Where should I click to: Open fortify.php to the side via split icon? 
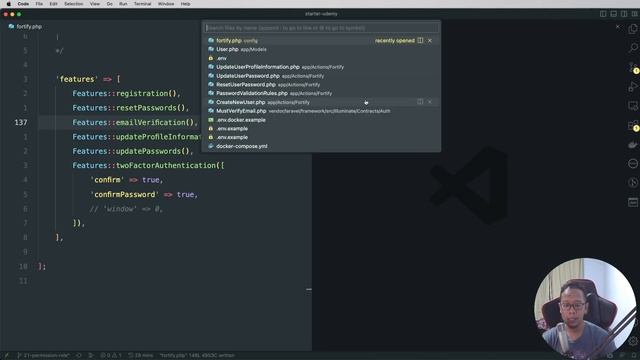point(420,40)
